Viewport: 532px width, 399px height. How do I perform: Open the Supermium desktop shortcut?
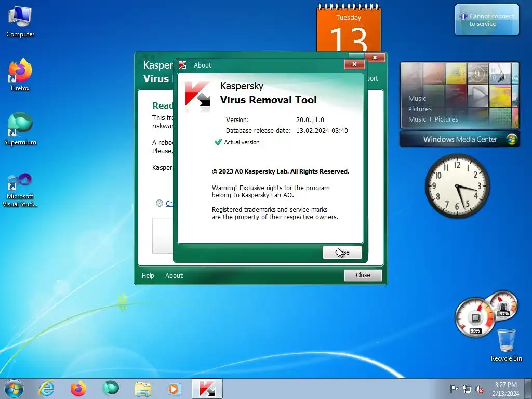[20, 129]
